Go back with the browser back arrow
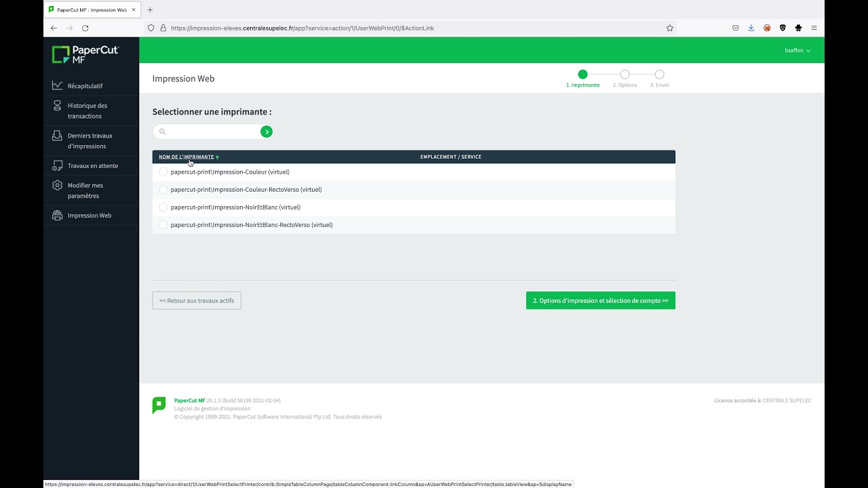 [x=54, y=28]
